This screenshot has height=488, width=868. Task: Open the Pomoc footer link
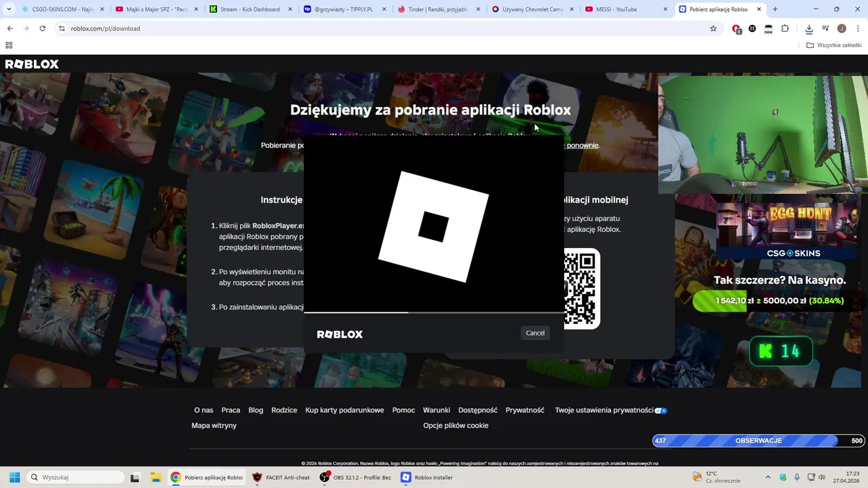tap(403, 410)
